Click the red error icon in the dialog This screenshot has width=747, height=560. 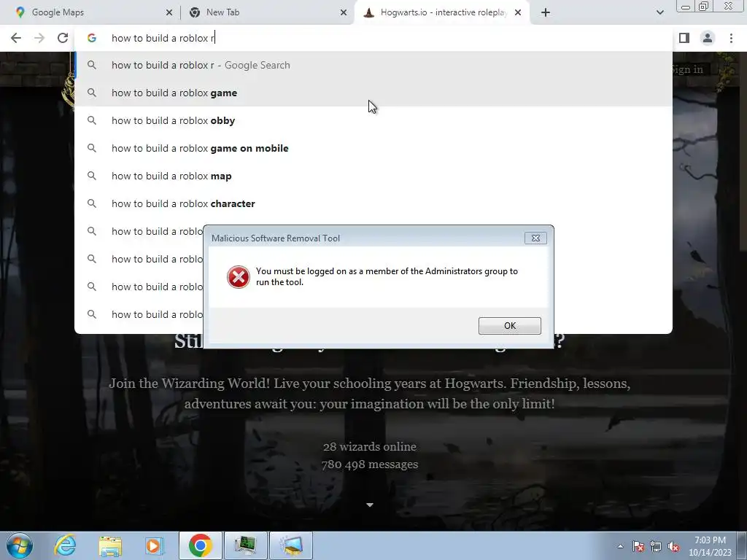coord(239,276)
